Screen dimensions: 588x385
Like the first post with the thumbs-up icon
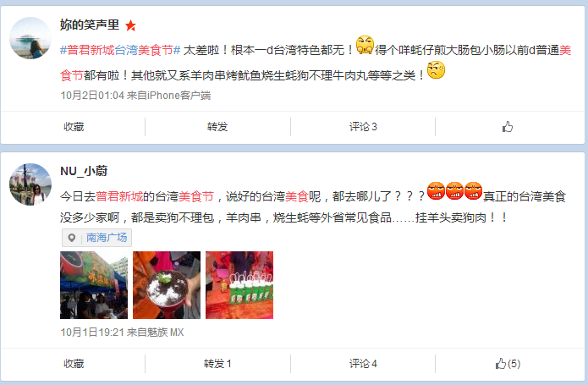(508, 127)
